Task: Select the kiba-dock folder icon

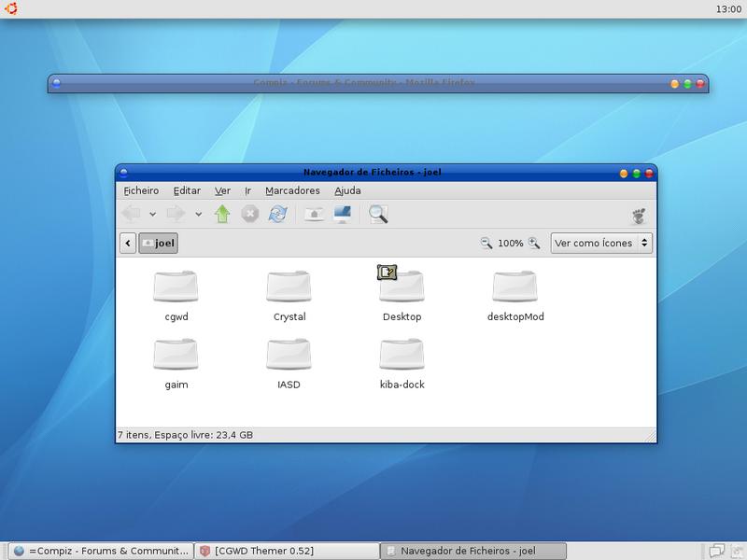Action: click(402, 355)
